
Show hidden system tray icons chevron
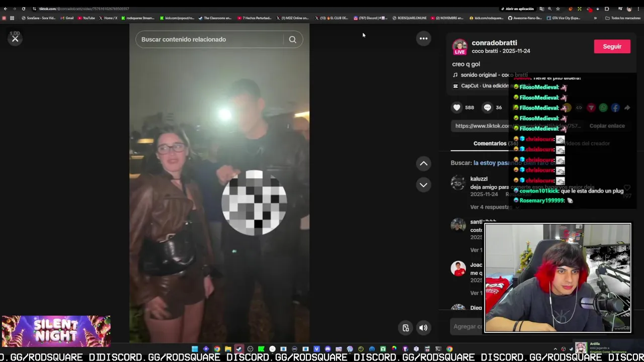coord(555,349)
